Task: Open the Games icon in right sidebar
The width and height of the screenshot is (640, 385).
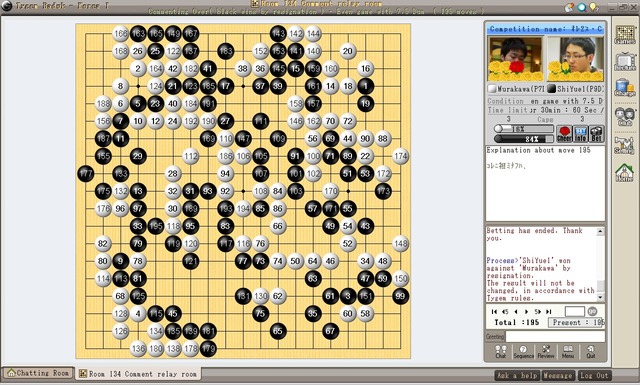Action: pyautogui.click(x=625, y=35)
